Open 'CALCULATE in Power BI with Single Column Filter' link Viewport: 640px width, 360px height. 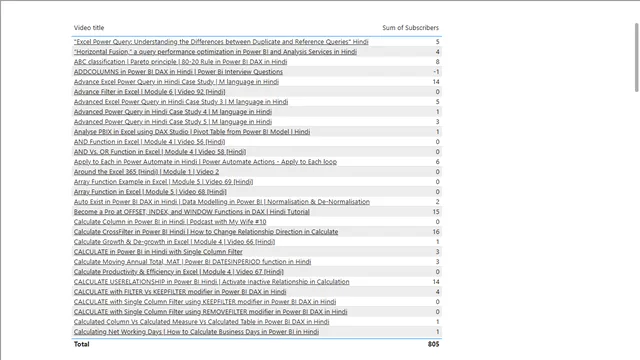tap(158, 252)
